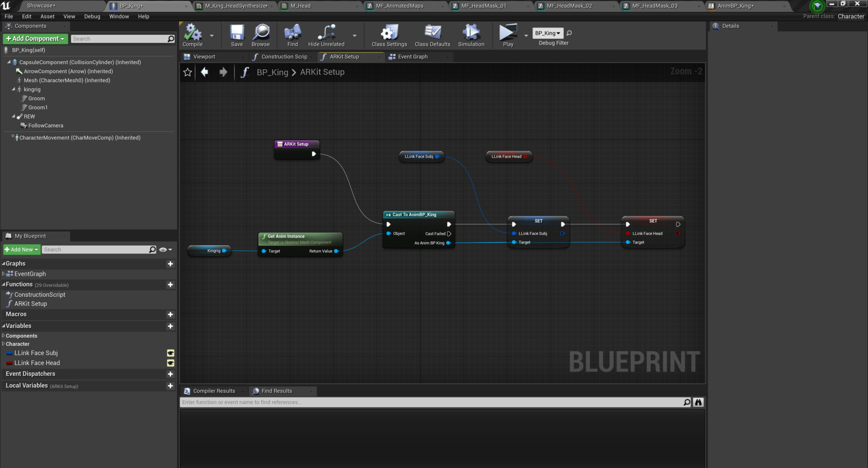Compile the blueprint
The image size is (868, 468).
click(x=193, y=35)
